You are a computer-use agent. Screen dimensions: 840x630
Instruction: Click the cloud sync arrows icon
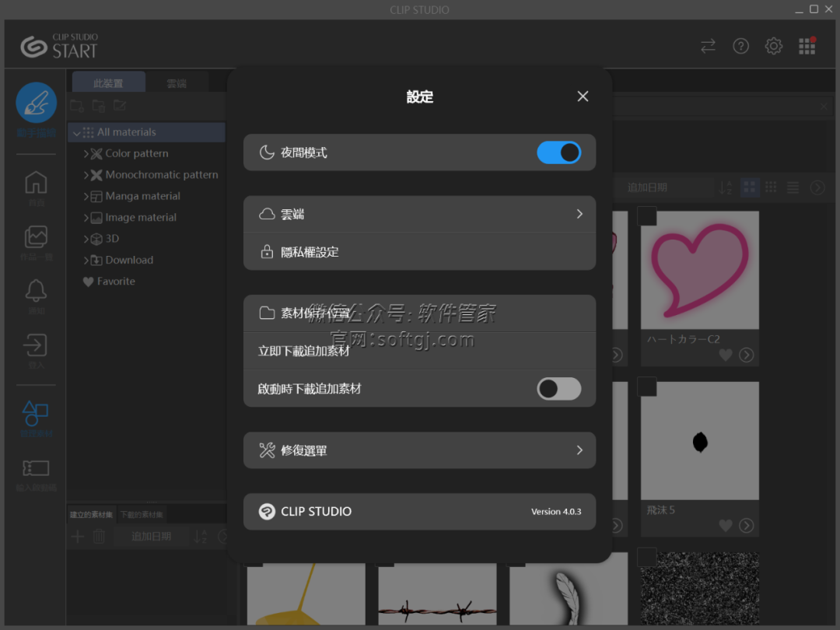pyautogui.click(x=708, y=47)
